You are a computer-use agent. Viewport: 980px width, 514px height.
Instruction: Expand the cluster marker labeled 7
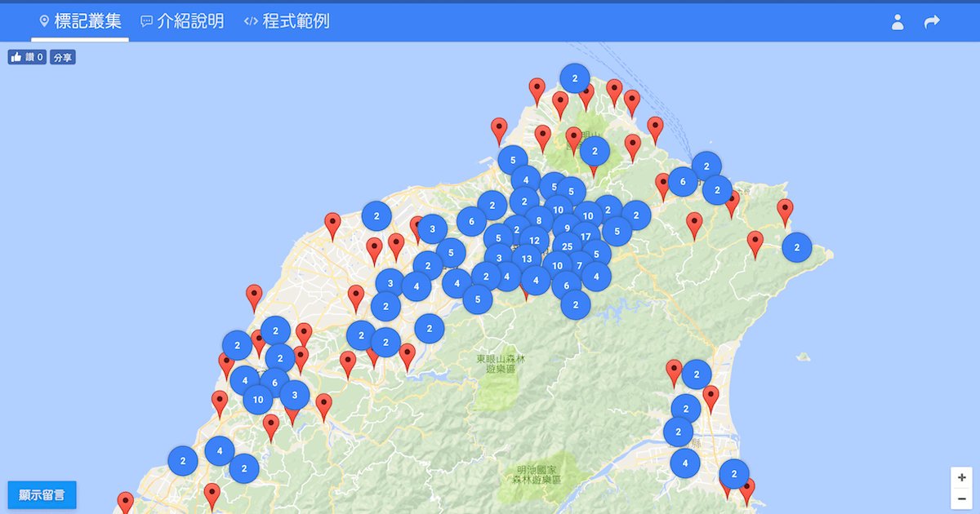click(579, 265)
